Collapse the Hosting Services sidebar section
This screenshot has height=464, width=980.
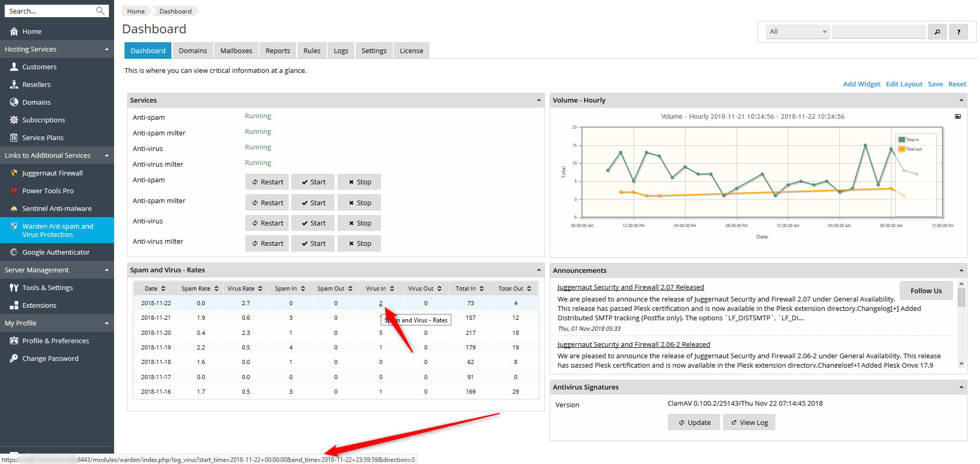coord(107,49)
